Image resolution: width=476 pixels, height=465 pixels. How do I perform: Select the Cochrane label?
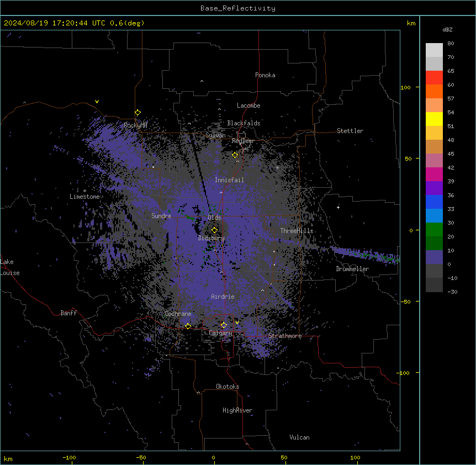178,314
